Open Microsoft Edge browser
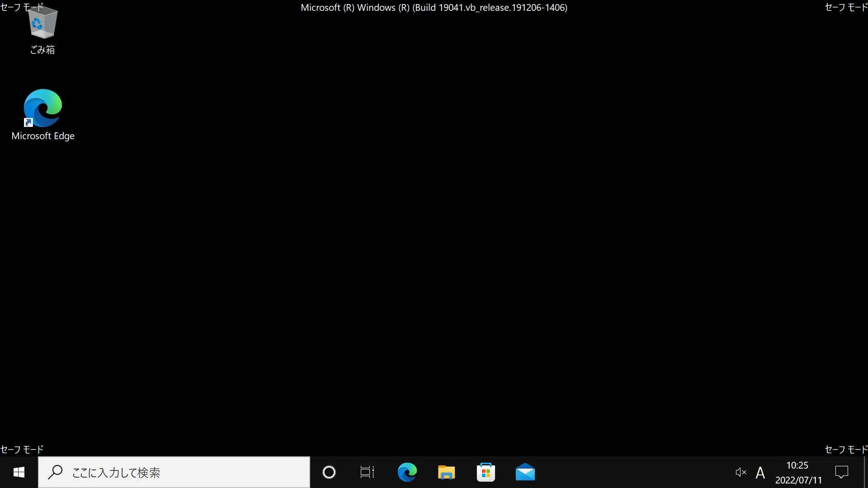868x488 pixels. pyautogui.click(x=42, y=108)
